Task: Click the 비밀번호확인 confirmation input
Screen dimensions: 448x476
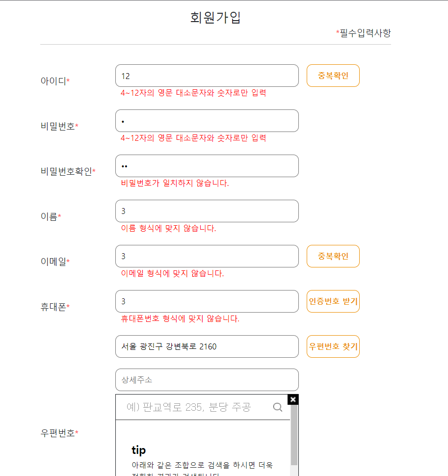Action: pos(207,166)
